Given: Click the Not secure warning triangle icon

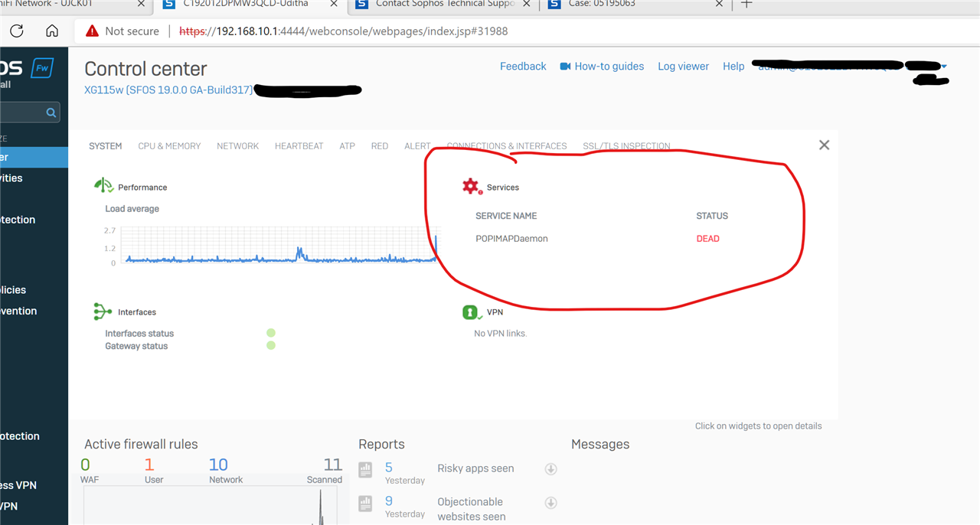Looking at the screenshot, I should [92, 31].
